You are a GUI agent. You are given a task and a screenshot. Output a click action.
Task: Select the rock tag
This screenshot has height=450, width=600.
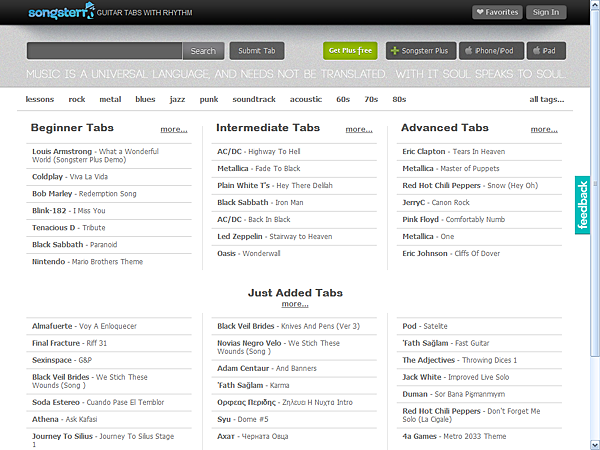tap(77, 99)
